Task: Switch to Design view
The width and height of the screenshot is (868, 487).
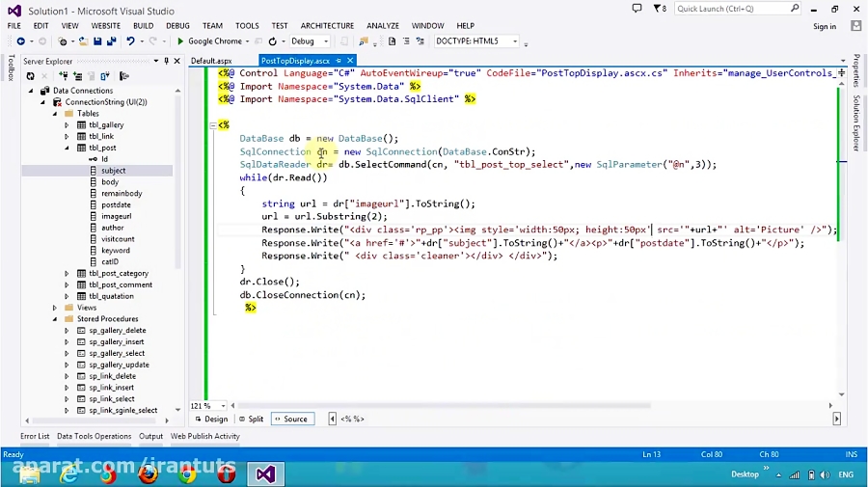Action: 211,419
